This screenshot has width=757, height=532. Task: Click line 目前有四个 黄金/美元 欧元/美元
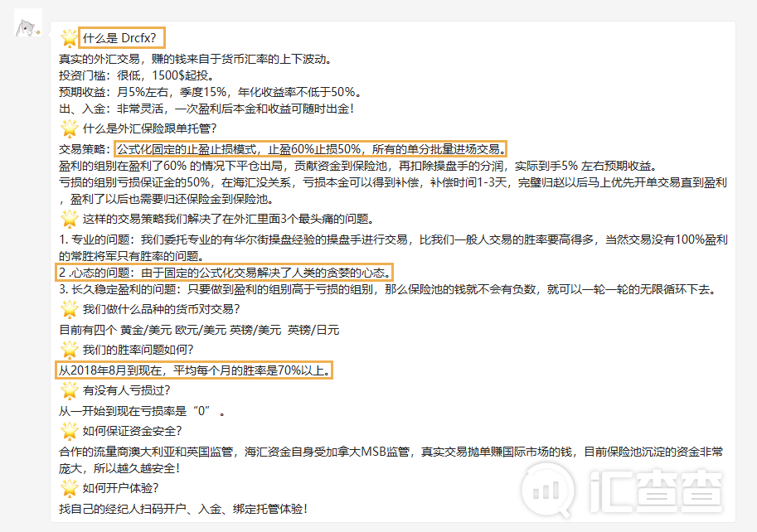pyautogui.click(x=199, y=331)
